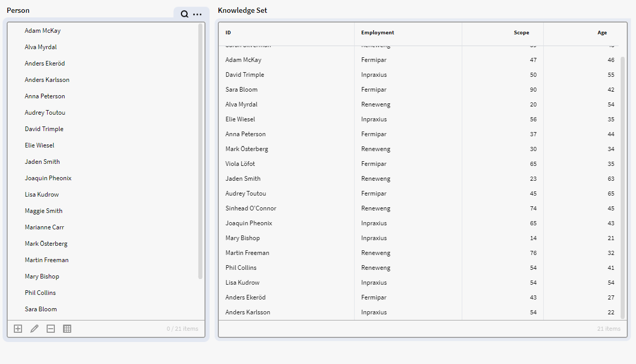This screenshot has width=636, height=364.
Task: Select Sara Bloom in Person list
Action: pyautogui.click(x=41, y=309)
